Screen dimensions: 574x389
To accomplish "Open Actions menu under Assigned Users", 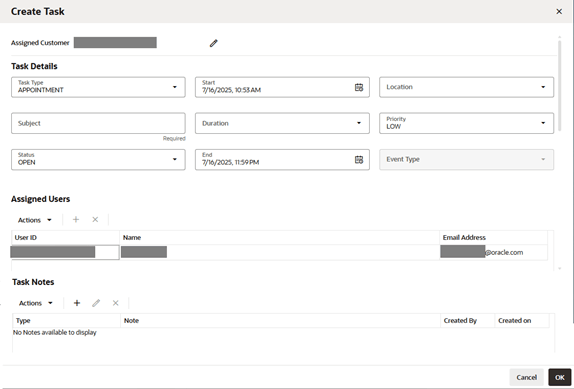I will [x=35, y=220].
